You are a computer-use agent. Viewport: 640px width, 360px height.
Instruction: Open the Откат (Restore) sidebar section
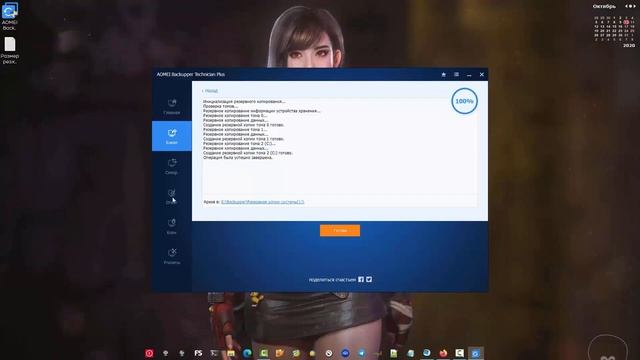[171, 196]
